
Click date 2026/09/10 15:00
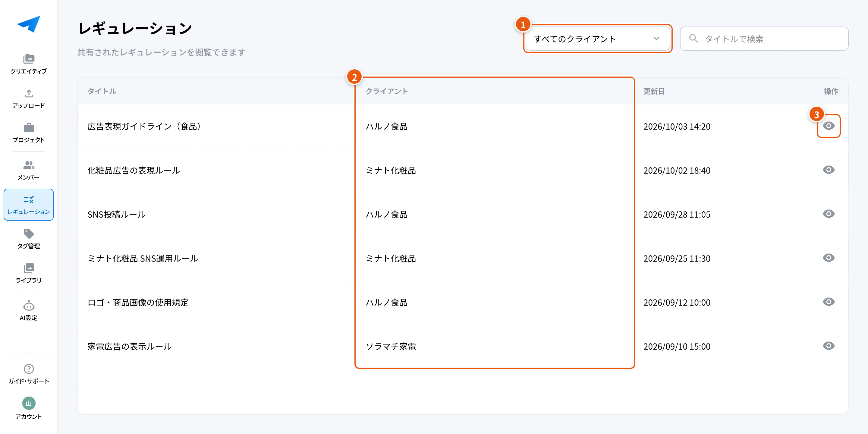click(x=677, y=346)
